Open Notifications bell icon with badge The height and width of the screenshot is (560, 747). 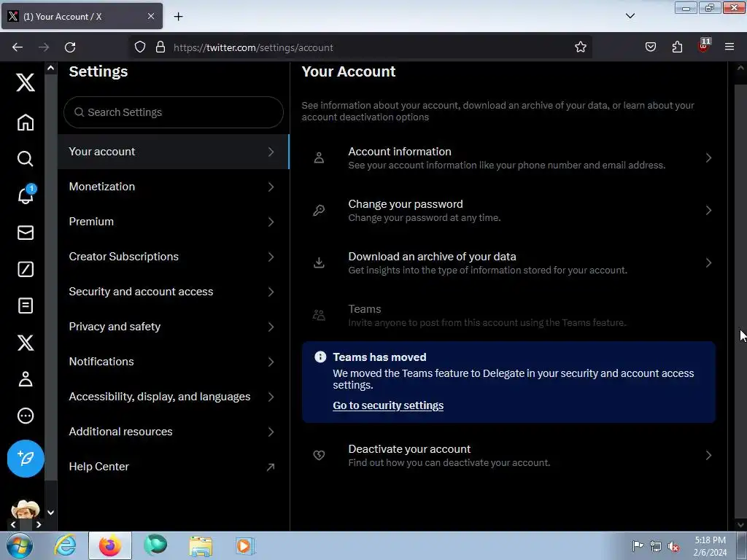(26, 195)
